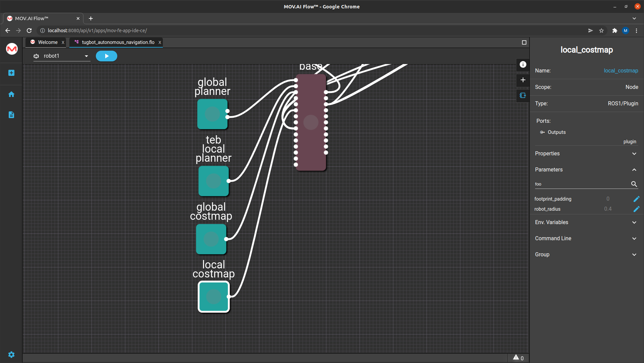
Task: Collapse the Parameters section
Action: point(586,170)
